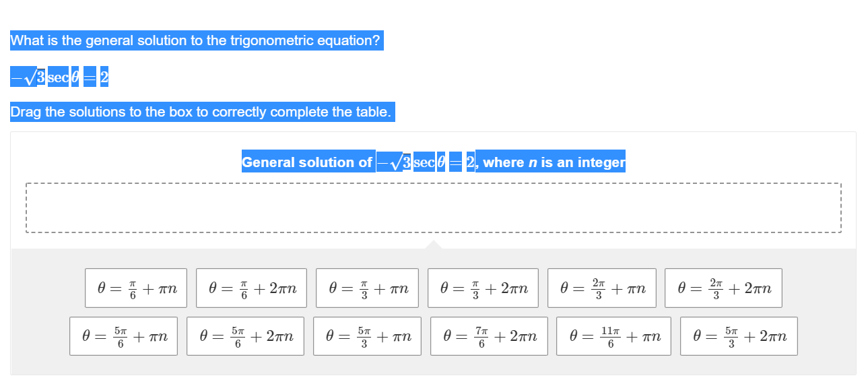The width and height of the screenshot is (868, 382).
Task: Click the dashed answer drop box
Action: click(434, 208)
